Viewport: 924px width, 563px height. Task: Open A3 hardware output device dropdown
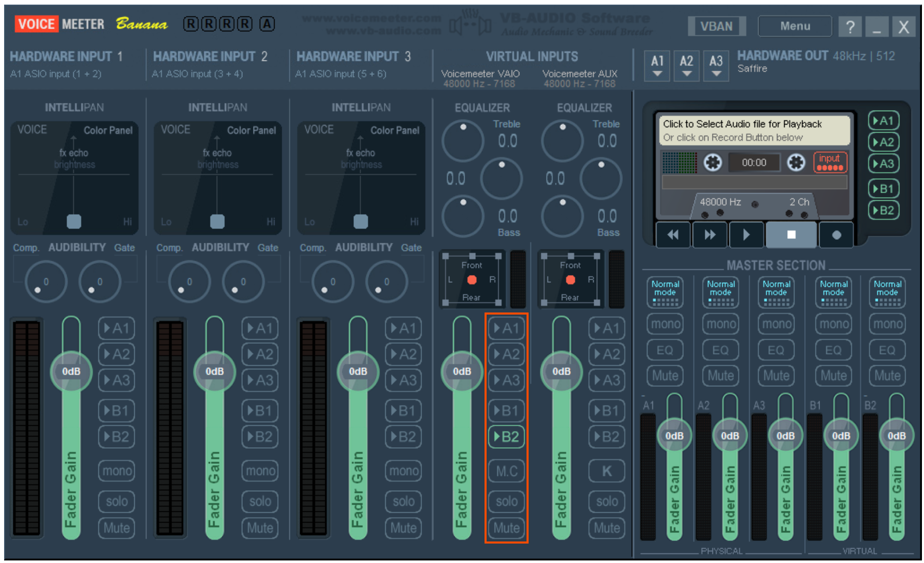[716, 66]
